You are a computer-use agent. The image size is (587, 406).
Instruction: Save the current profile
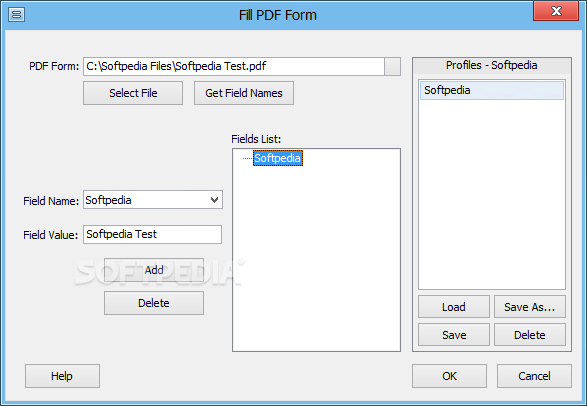click(x=454, y=335)
